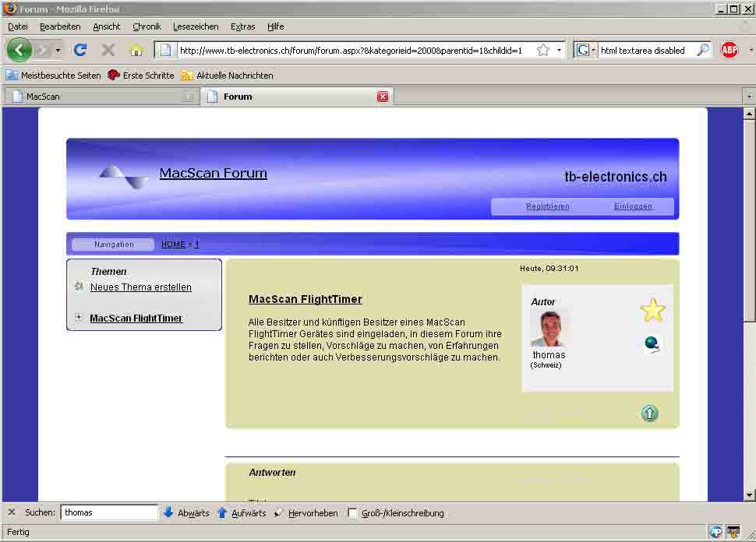
Task: Click Neues Thema erstellen link
Action: [141, 287]
